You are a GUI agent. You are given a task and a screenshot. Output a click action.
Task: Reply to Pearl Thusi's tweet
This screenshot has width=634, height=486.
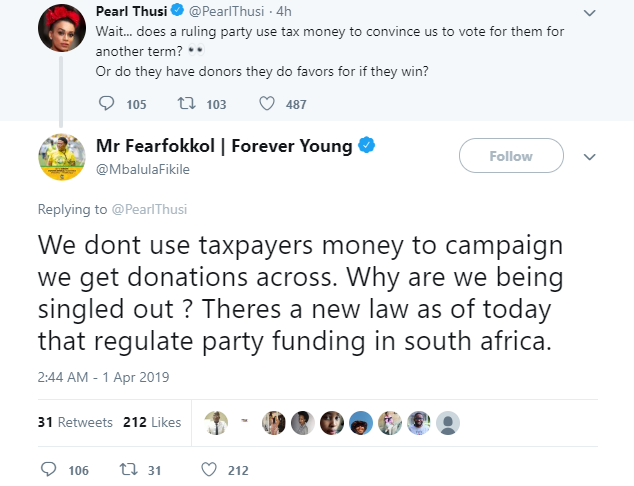click(110, 104)
